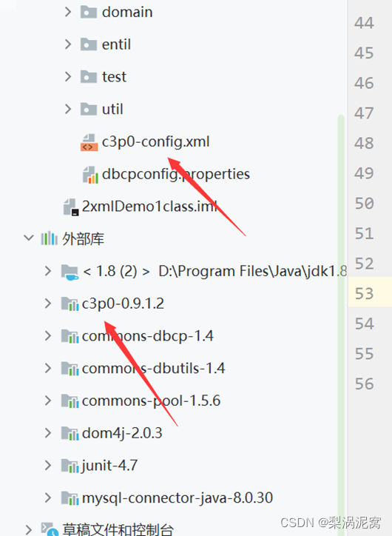The height and width of the screenshot is (536, 392).
Task: Click the JDK 1.8 folder icon
Action: tap(70, 272)
